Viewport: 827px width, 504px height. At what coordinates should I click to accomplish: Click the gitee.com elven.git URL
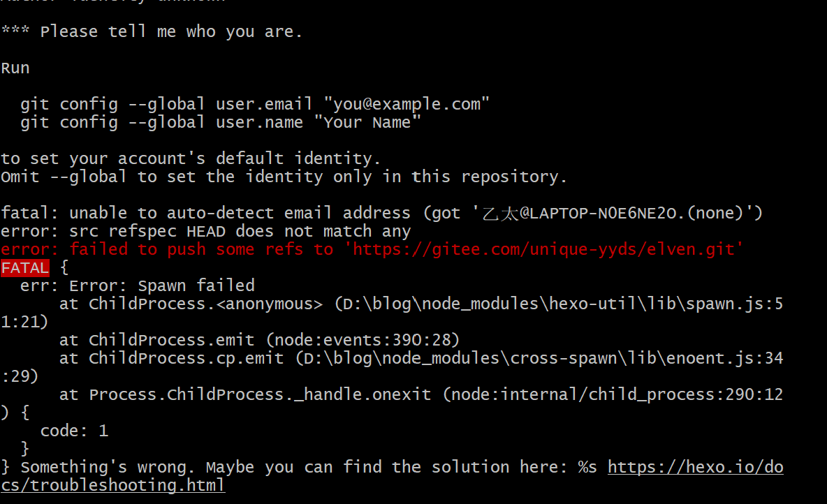(543, 249)
